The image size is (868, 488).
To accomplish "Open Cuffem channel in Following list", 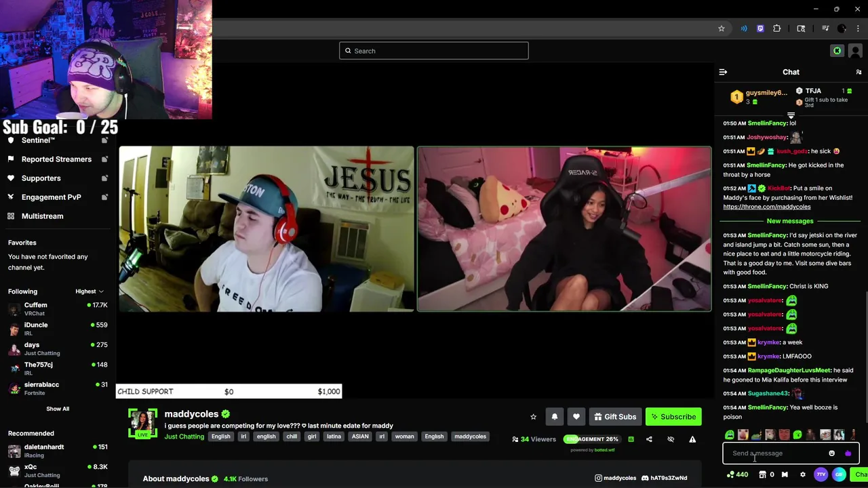I will (x=58, y=309).
